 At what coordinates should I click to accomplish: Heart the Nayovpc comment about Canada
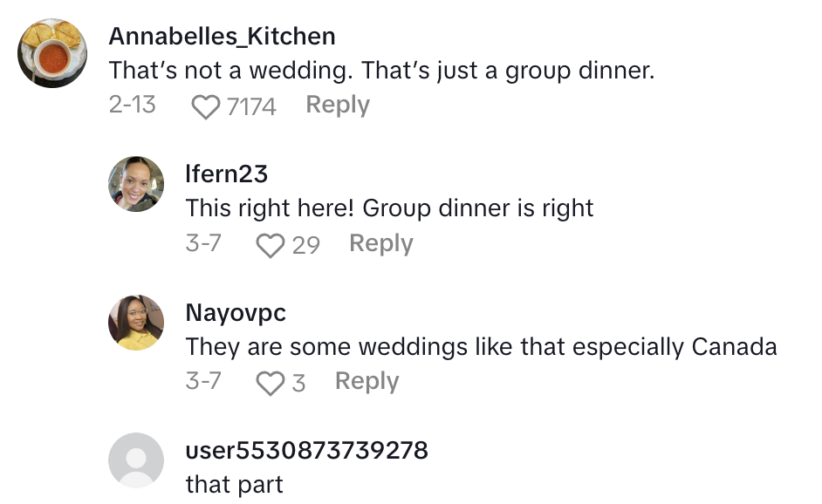tap(271, 383)
